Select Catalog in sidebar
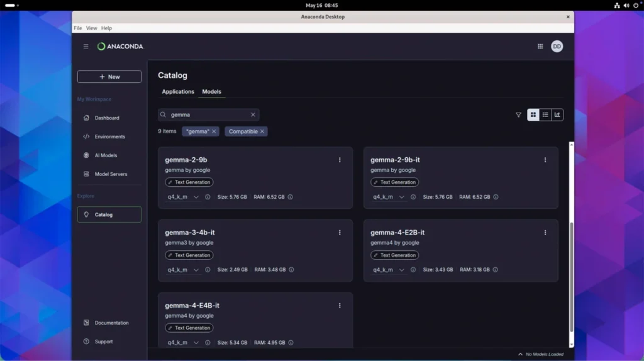Image resolution: width=644 pixels, height=361 pixels. (x=109, y=214)
